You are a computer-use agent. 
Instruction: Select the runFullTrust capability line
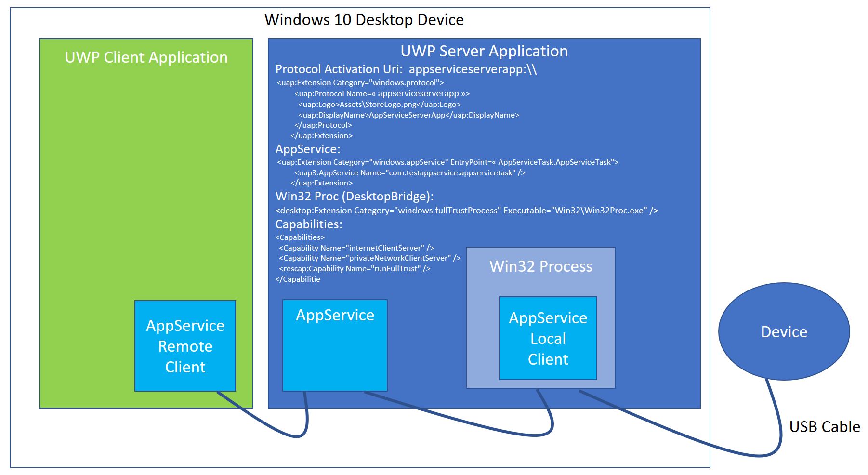(355, 269)
